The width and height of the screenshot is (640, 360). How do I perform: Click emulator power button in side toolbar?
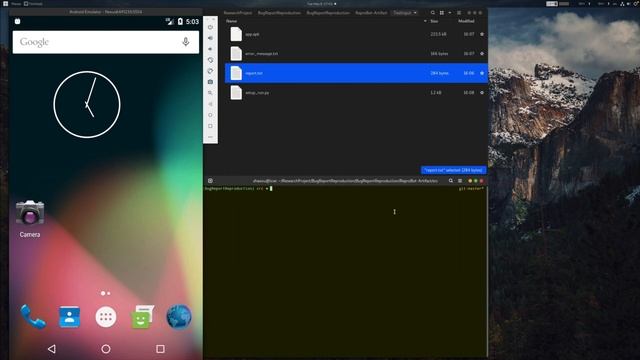pyautogui.click(x=210, y=27)
